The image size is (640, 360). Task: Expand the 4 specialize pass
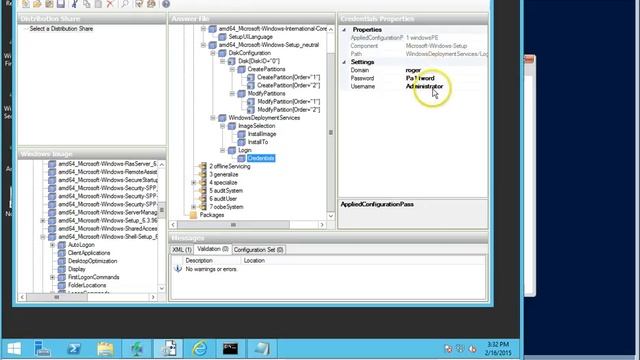click(193, 183)
